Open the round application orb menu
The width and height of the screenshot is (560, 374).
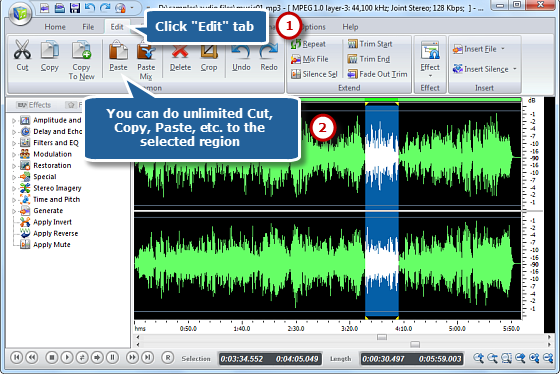pyautogui.click(x=20, y=13)
